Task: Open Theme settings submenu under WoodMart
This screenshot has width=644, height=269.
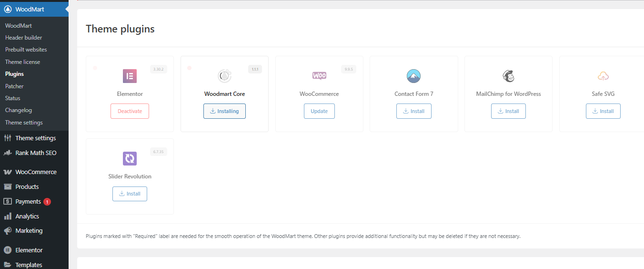Action: pyautogui.click(x=24, y=122)
